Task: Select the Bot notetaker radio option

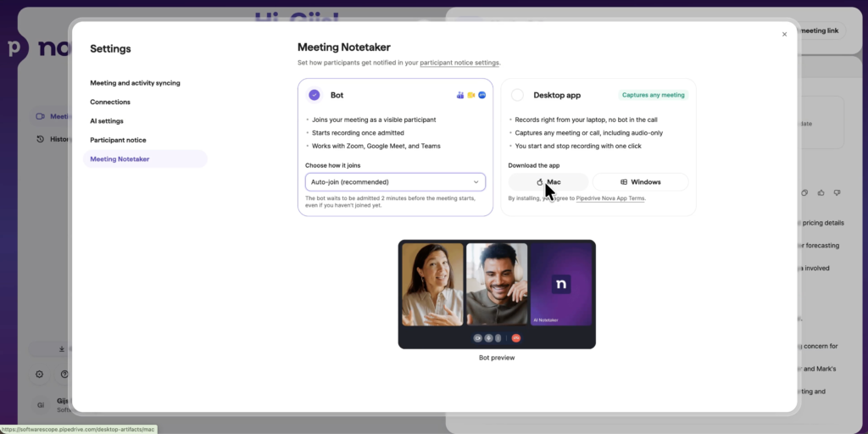Action: click(314, 95)
